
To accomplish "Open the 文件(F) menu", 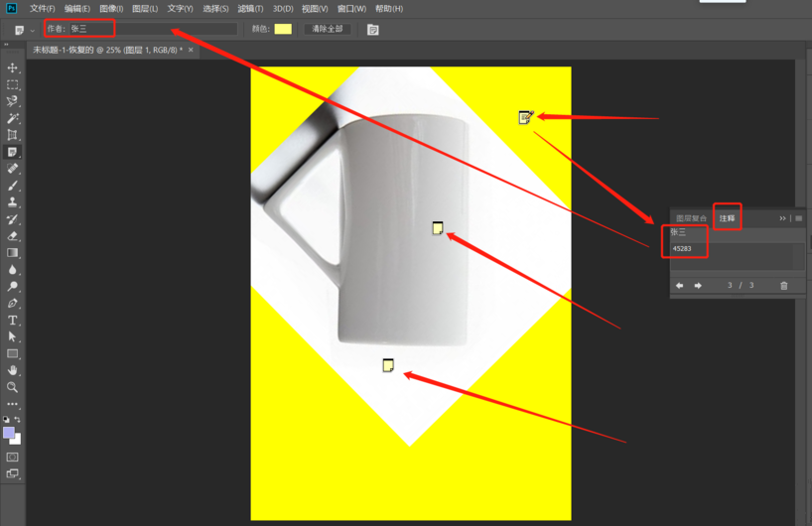I will (x=43, y=9).
